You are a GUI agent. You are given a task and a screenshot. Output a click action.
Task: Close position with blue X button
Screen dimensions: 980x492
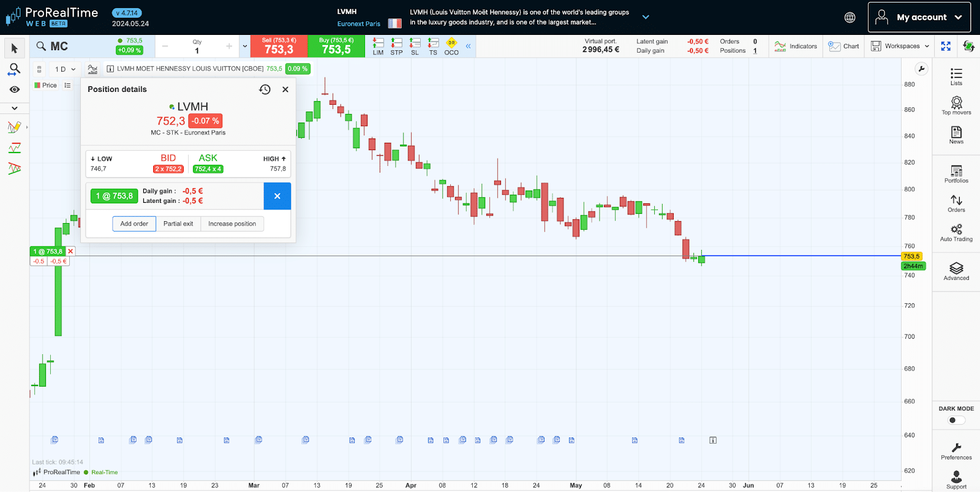[x=277, y=196]
